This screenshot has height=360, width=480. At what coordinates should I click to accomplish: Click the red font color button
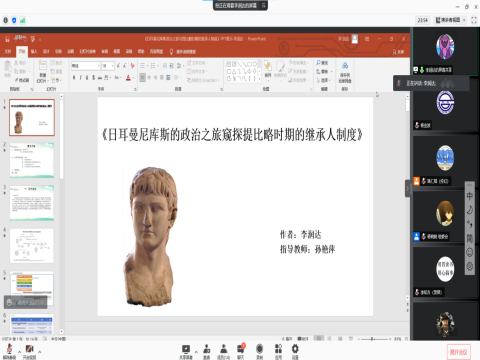point(128,77)
